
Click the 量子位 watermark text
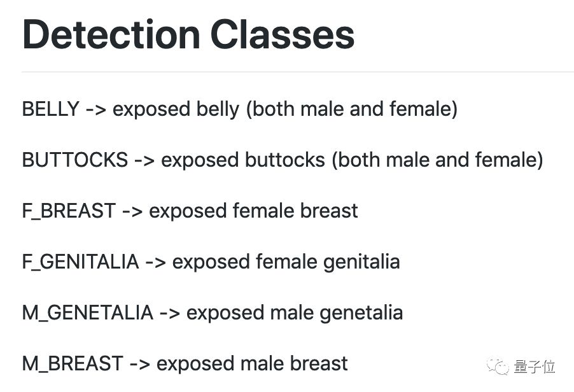(x=535, y=366)
